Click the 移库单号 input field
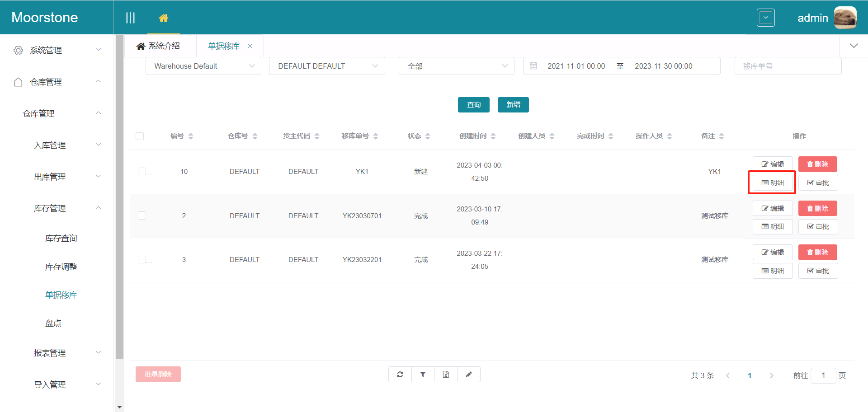Image resolution: width=868 pixels, height=412 pixels. 788,66
